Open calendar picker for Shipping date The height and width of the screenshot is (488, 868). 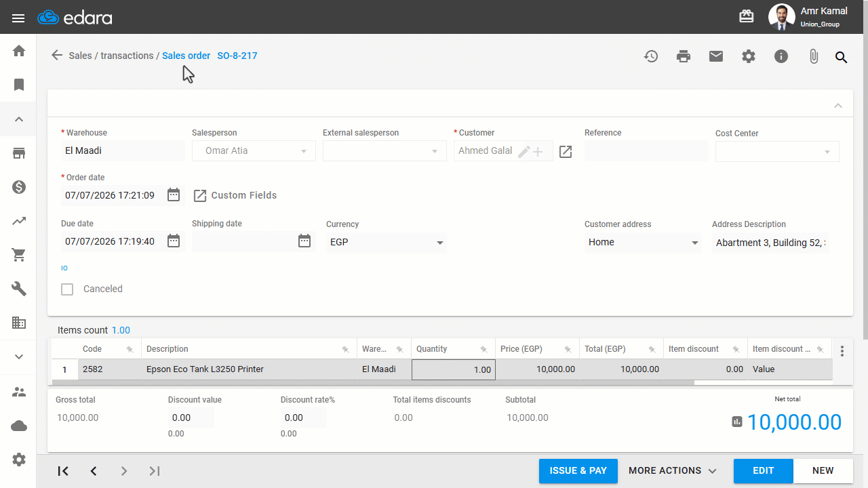[304, 241]
